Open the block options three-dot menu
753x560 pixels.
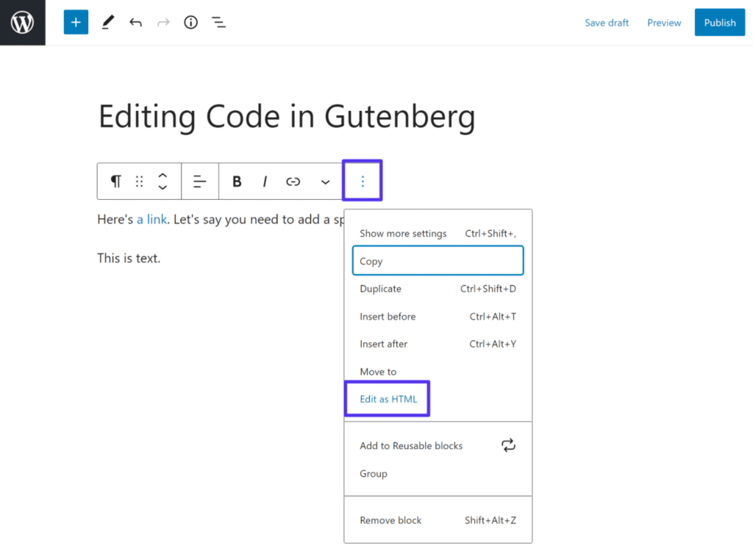click(362, 181)
